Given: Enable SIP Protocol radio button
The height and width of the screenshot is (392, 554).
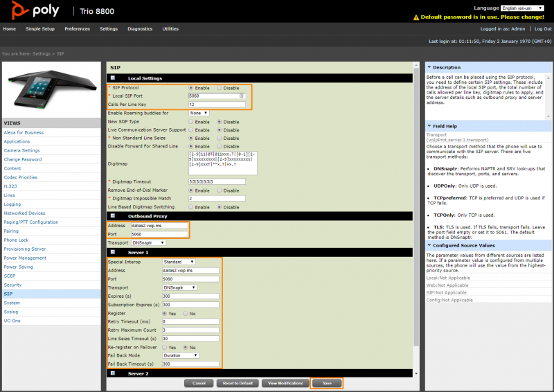Looking at the screenshot, I should pyautogui.click(x=191, y=88).
